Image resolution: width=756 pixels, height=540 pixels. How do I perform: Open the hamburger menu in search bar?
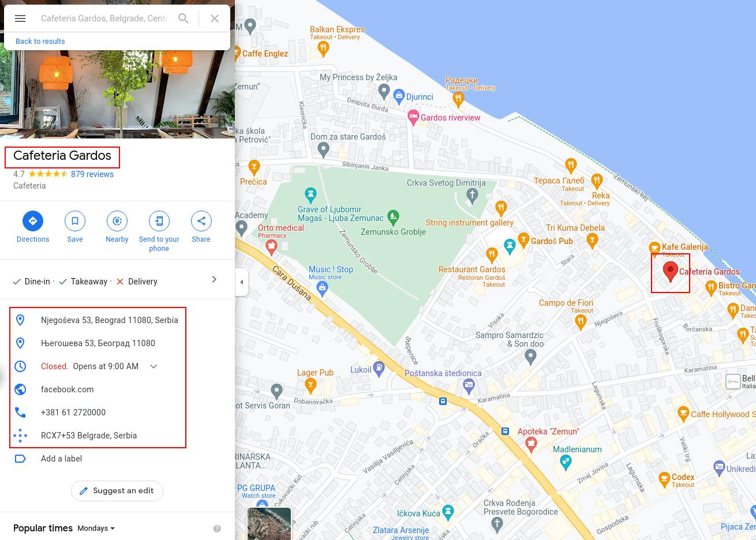click(x=20, y=18)
